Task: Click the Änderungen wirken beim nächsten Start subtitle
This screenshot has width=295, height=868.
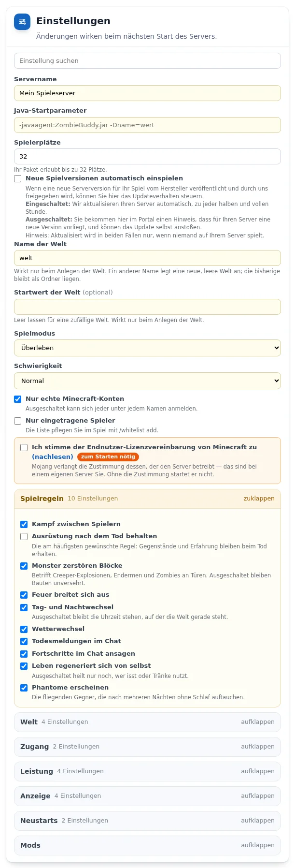Action: pyautogui.click(x=126, y=36)
